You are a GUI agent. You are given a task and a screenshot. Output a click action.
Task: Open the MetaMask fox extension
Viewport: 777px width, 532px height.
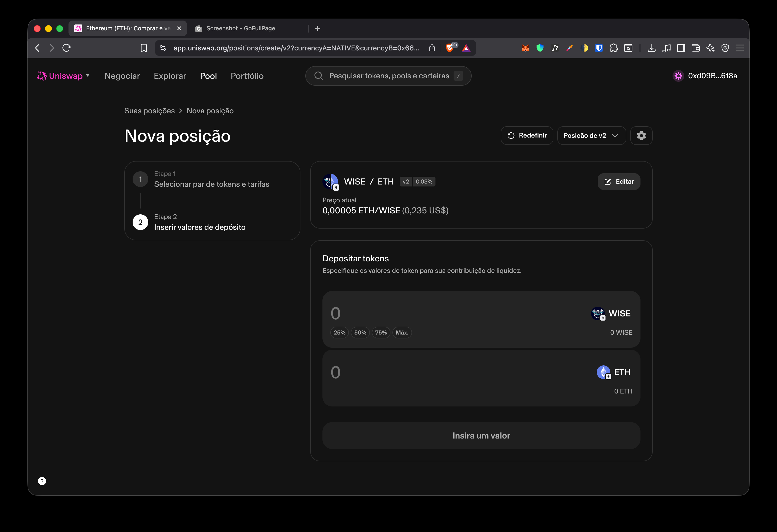click(x=525, y=48)
